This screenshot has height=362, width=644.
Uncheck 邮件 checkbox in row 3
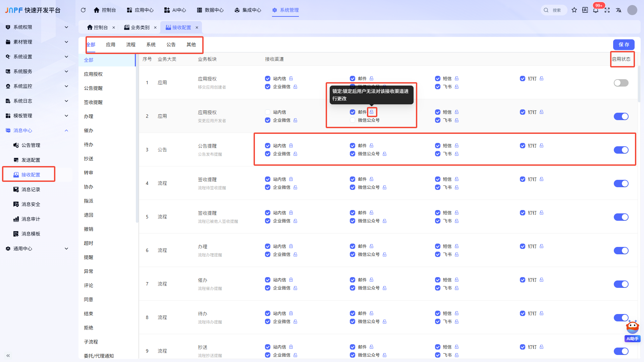[x=353, y=146]
